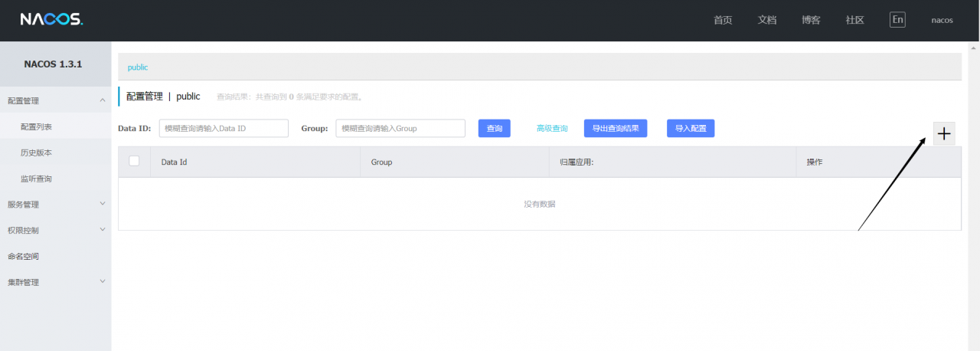Click the 导入配置 button
Viewport: 980px width, 351px height.
(x=691, y=129)
